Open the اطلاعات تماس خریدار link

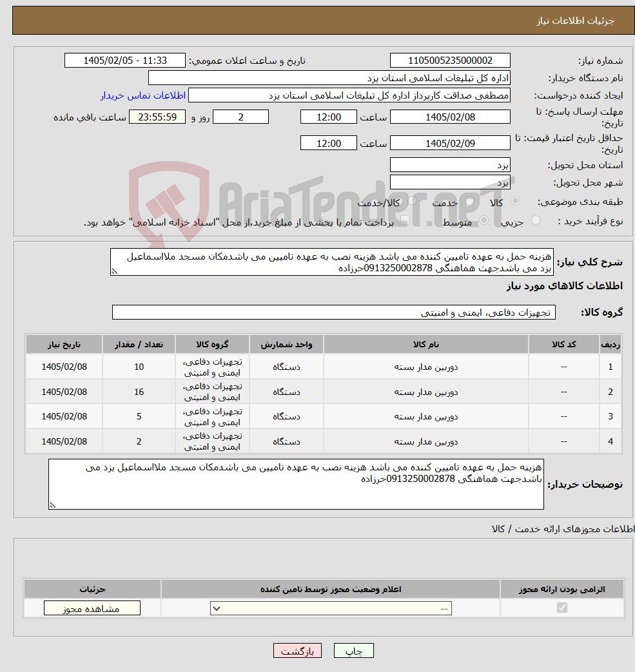tap(143, 95)
